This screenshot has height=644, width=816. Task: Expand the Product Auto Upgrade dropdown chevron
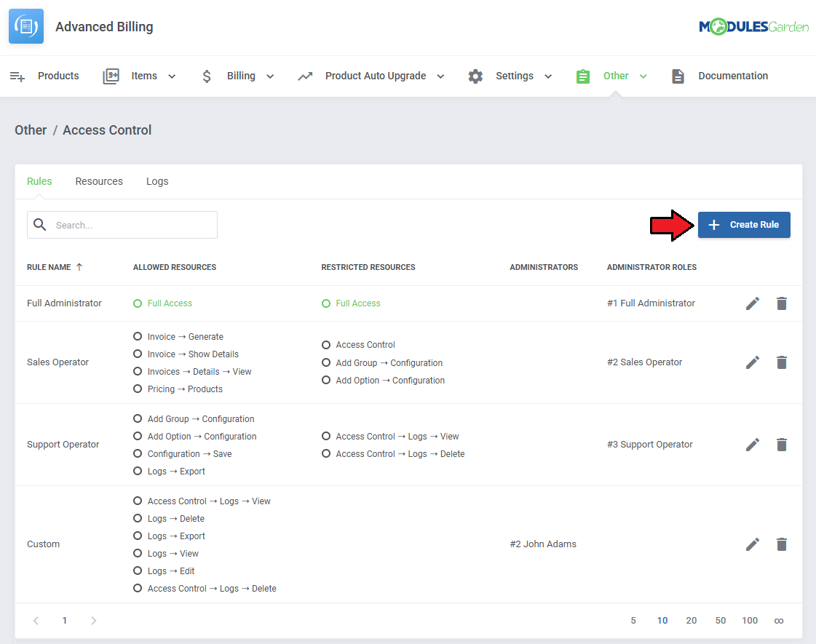[440, 76]
